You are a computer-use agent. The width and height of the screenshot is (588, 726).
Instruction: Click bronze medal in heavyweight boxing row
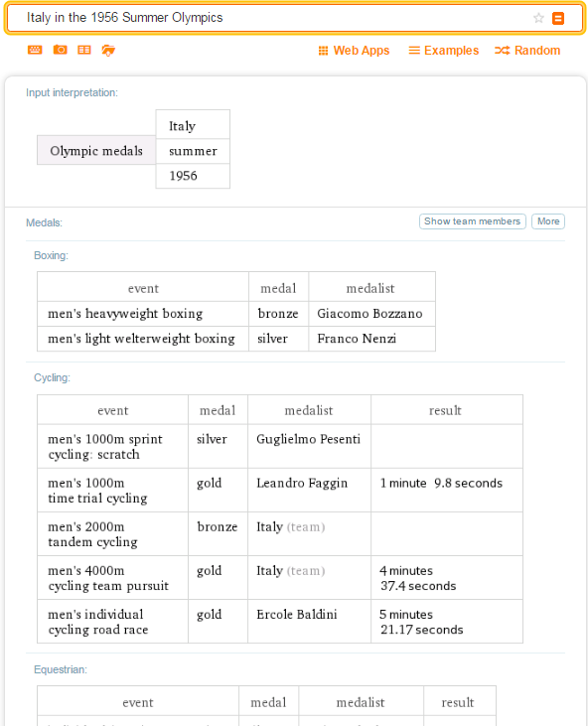click(x=278, y=314)
